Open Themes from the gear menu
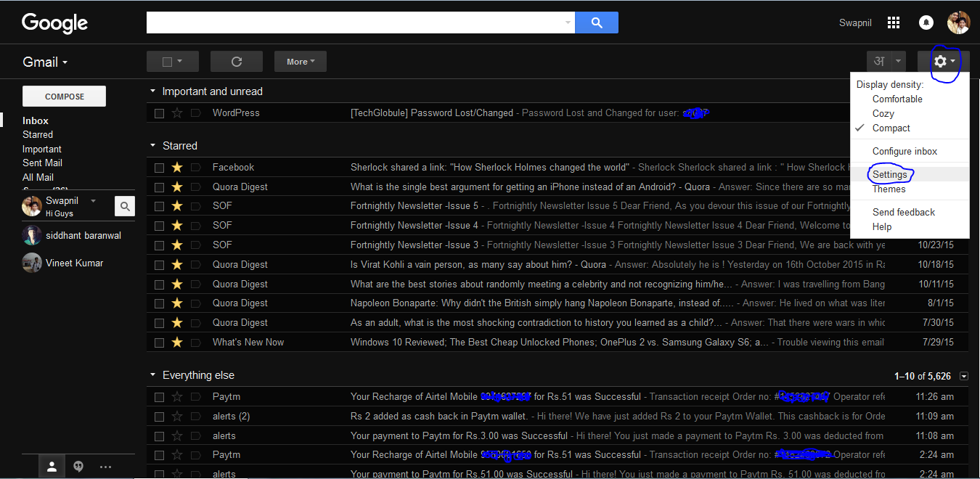The image size is (980, 479). click(x=889, y=189)
